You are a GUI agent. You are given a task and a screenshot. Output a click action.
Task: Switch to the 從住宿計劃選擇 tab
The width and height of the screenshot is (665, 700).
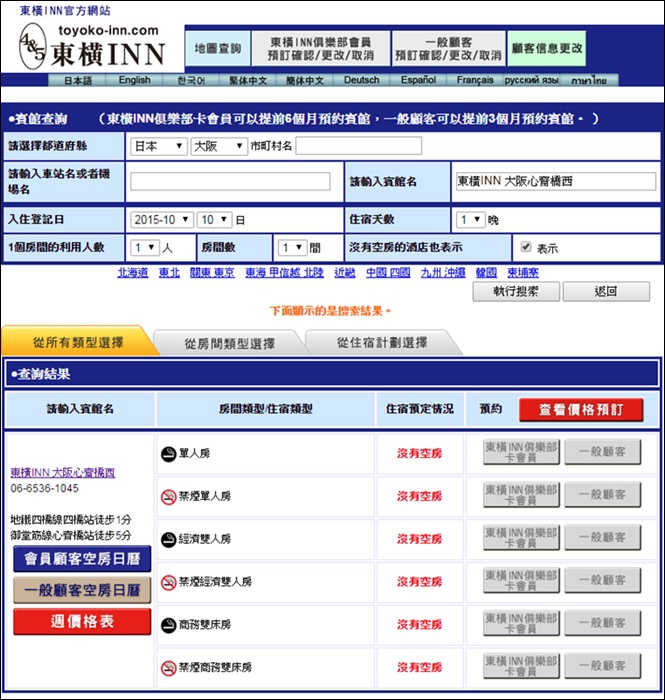tap(382, 343)
